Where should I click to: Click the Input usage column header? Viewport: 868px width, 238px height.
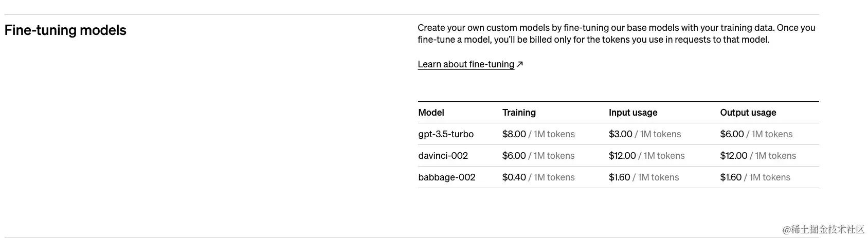[x=633, y=113]
